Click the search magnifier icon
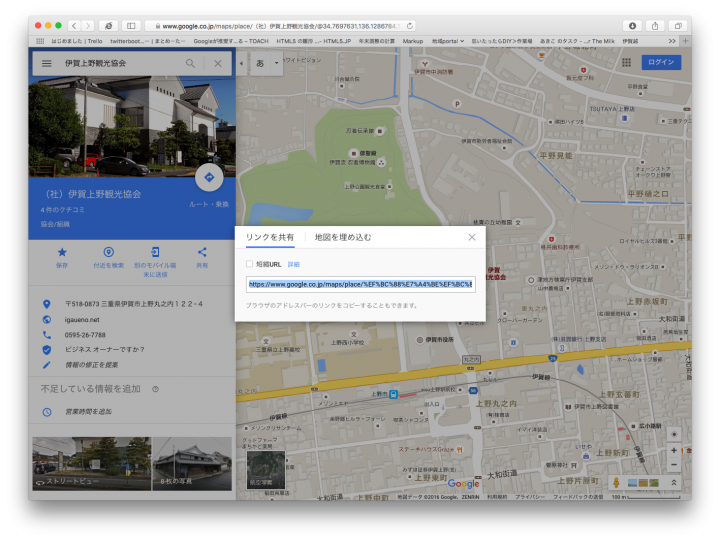 click(x=190, y=63)
